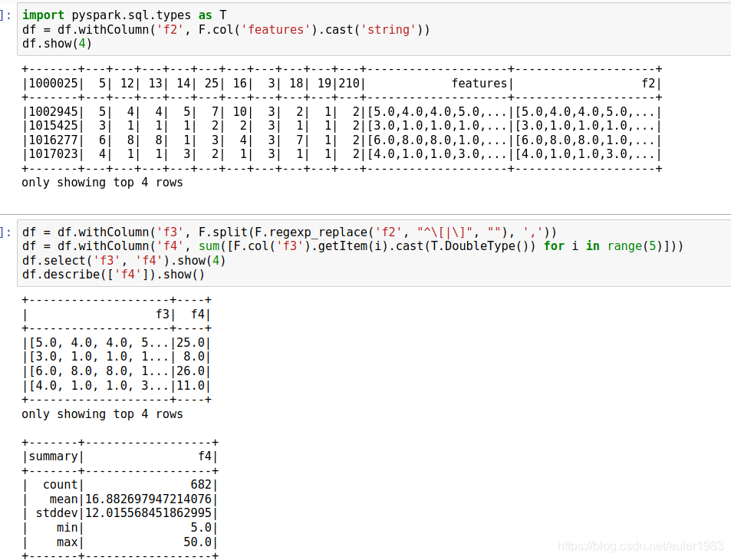Click the second code cell defining f3 column
This screenshot has width=731, height=560.
[374, 253]
